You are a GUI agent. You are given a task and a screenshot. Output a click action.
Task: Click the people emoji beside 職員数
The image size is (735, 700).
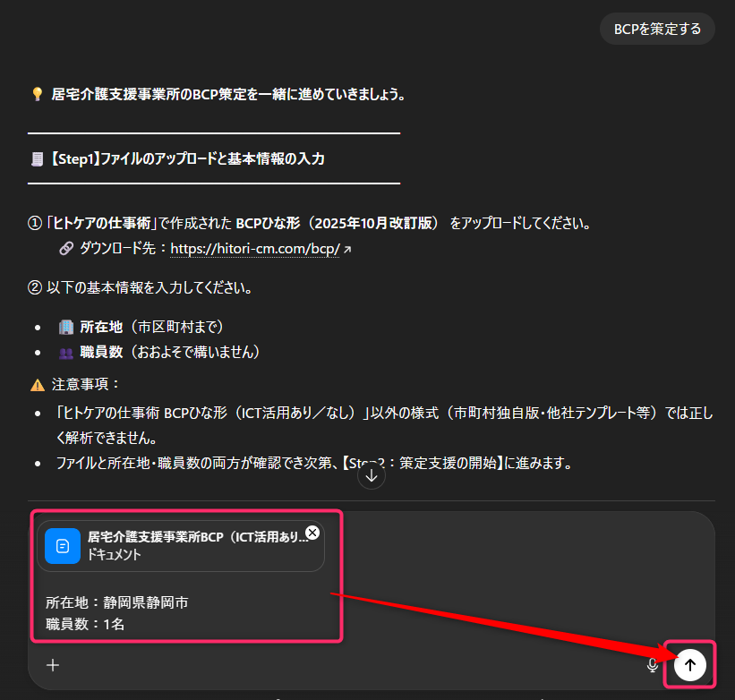click(66, 353)
